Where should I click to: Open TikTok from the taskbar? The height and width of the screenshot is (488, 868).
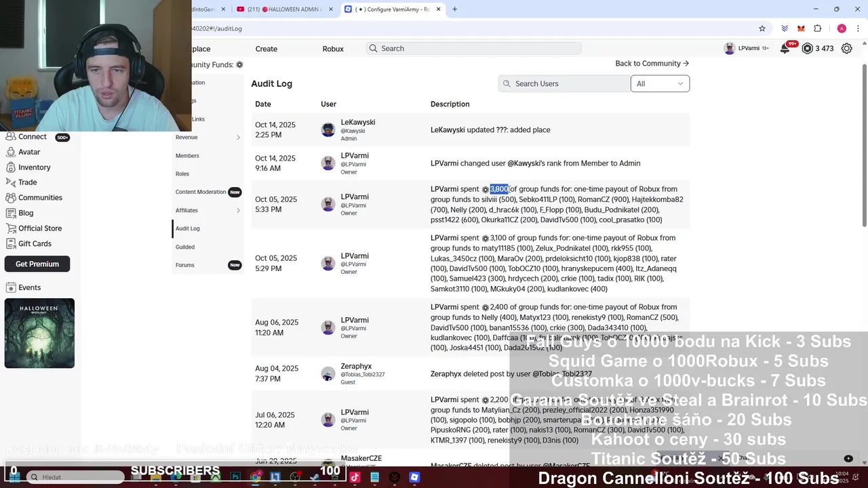355,477
